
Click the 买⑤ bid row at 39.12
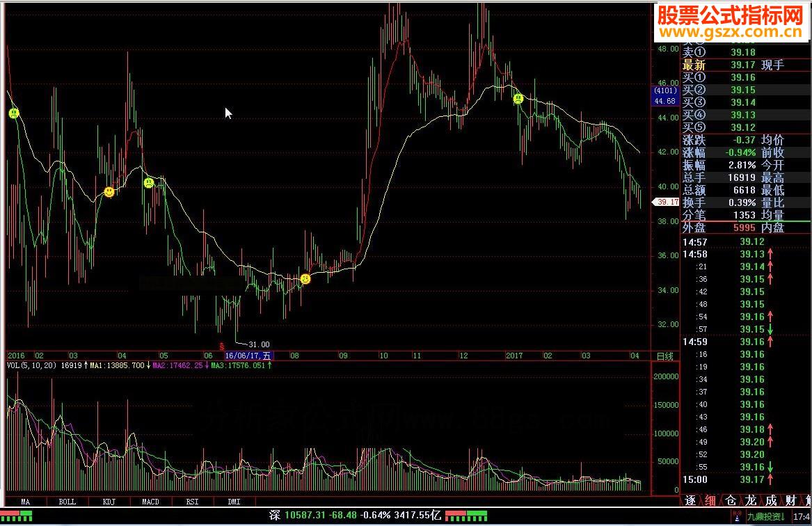pos(745,127)
